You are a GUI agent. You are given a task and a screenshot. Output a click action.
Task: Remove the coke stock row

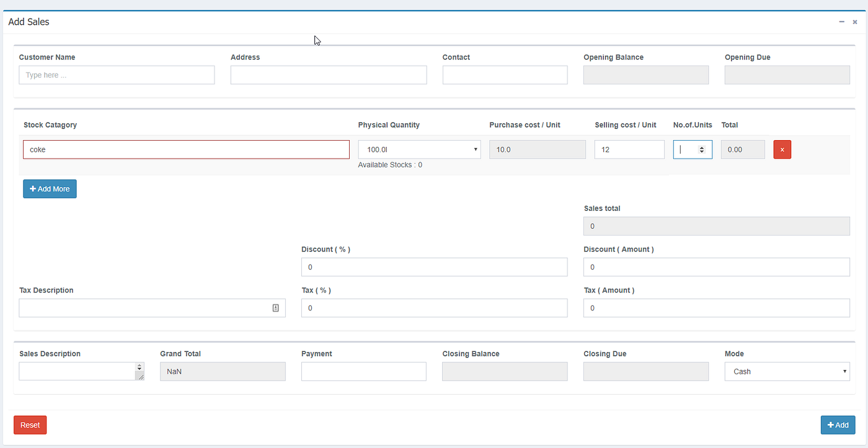click(x=782, y=149)
